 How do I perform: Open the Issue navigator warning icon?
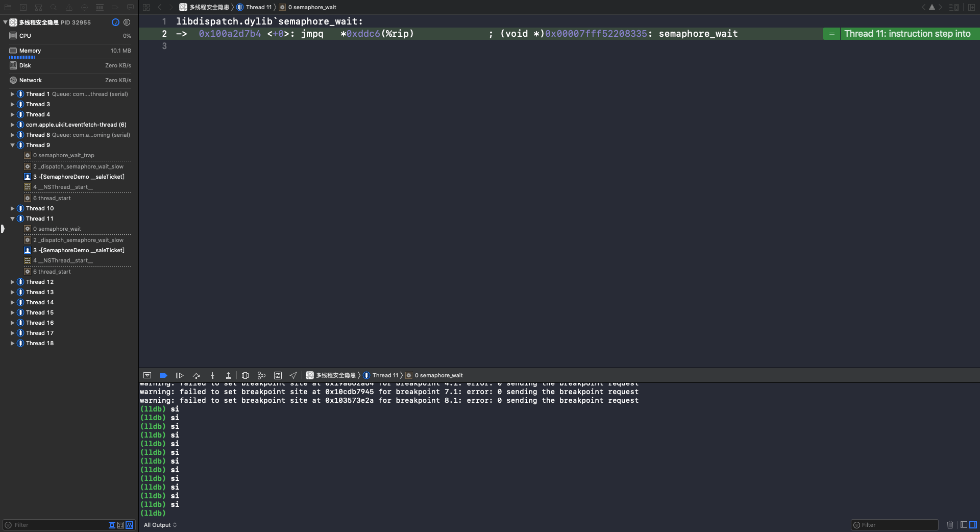69,7
